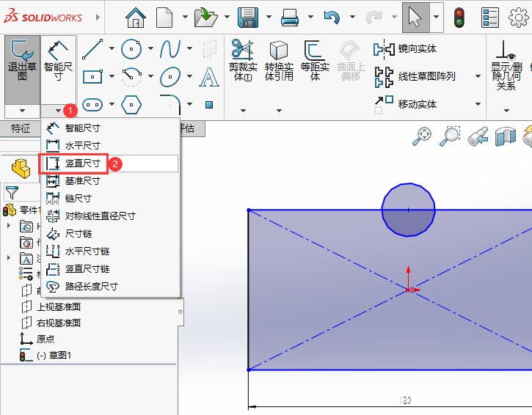Image resolution: width=532 pixels, height=415 pixels.
Task: Click 线性草图阵列 Linear Sketch Pattern
Action: pos(415,77)
